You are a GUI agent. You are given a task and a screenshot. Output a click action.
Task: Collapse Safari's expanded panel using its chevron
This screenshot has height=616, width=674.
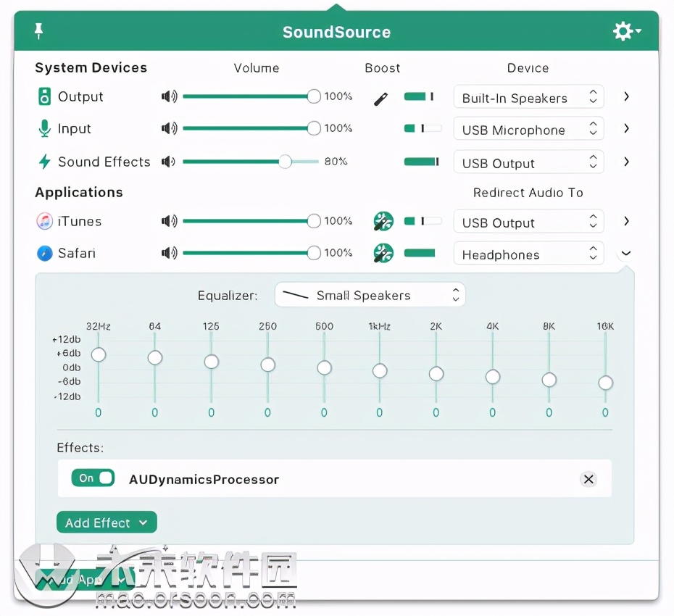tap(625, 253)
